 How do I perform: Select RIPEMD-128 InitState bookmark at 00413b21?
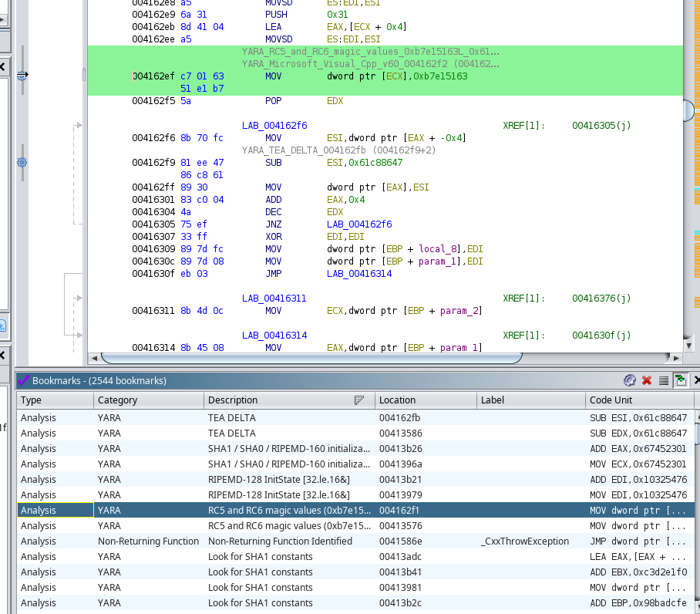[x=355, y=480]
